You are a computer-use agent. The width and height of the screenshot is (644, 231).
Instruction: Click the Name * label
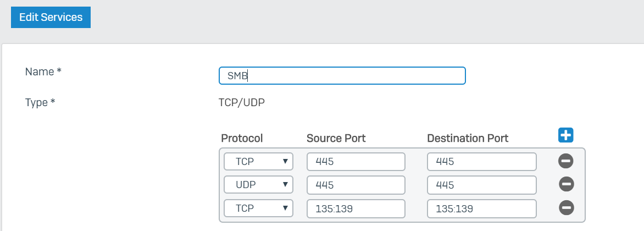click(43, 71)
